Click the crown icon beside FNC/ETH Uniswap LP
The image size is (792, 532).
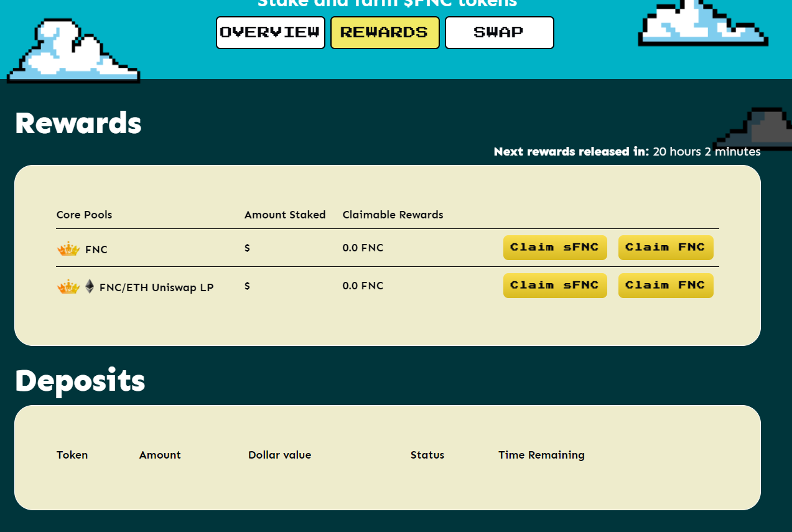68,287
